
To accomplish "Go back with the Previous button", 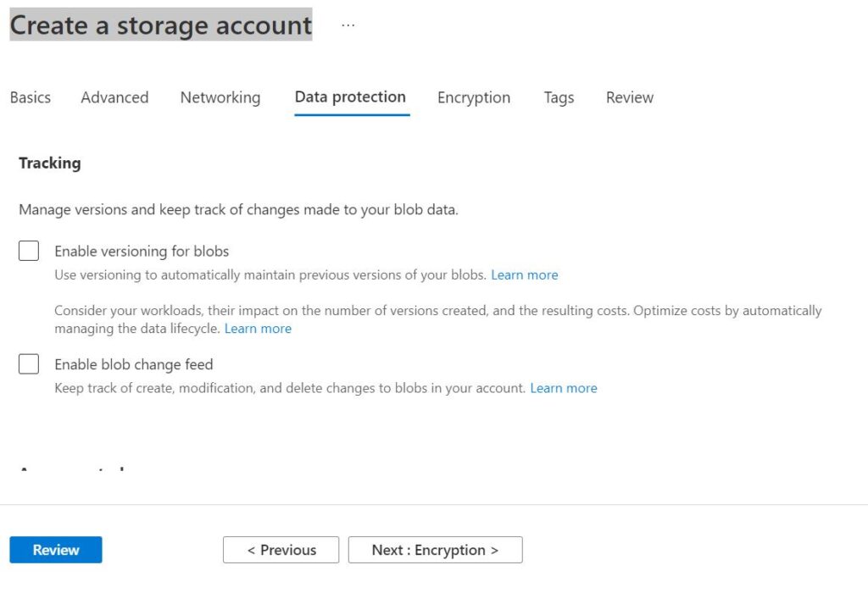I will 281,550.
